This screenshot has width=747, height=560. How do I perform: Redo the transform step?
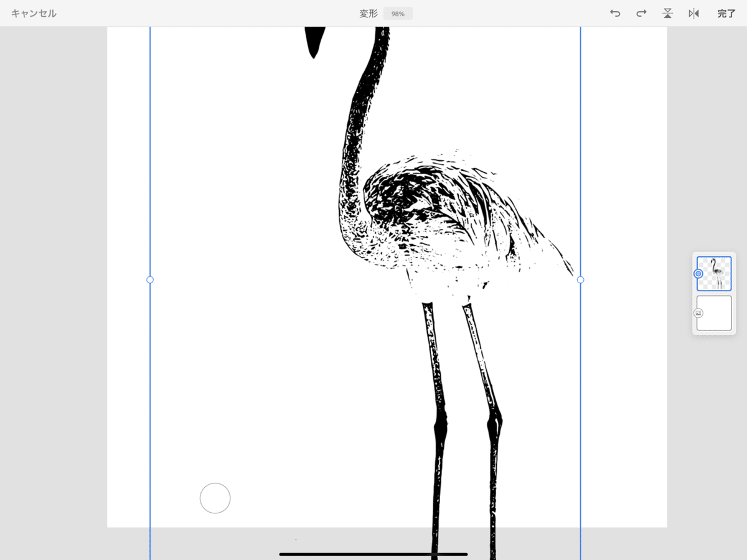641,13
